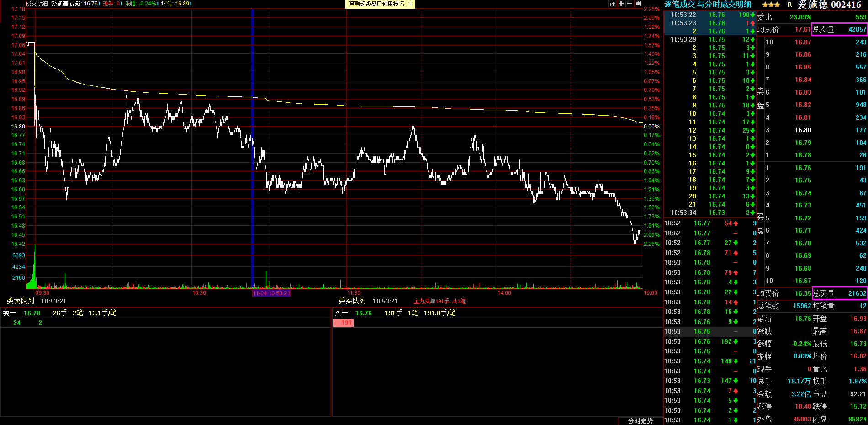Click the 总买量 21632 highlighted box
The height and width of the screenshot is (425, 868).
(839, 293)
